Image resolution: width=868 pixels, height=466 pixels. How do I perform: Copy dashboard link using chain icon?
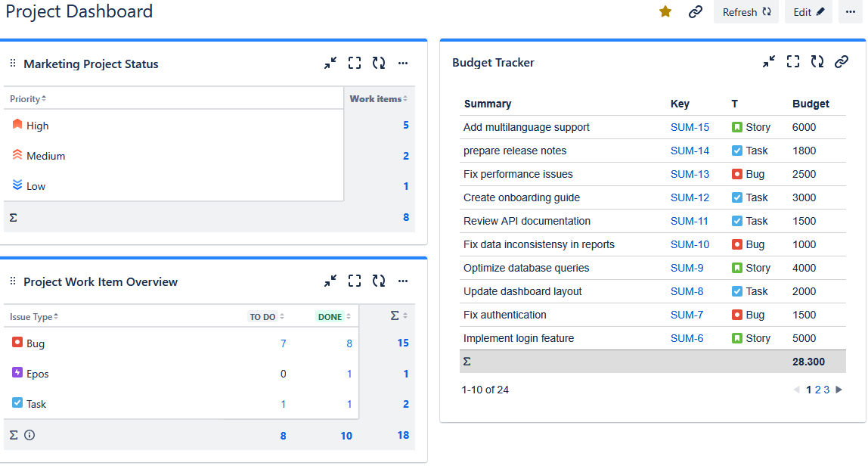[x=696, y=11]
